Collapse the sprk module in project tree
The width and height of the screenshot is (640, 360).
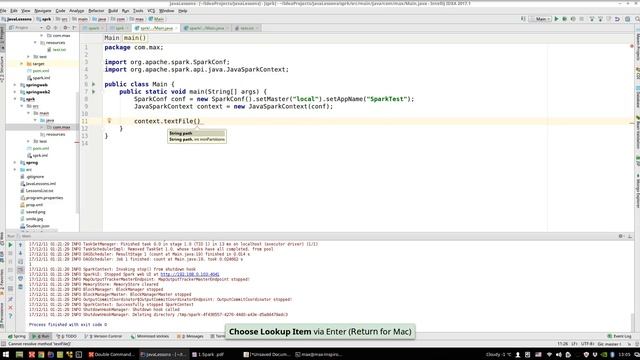(15, 99)
